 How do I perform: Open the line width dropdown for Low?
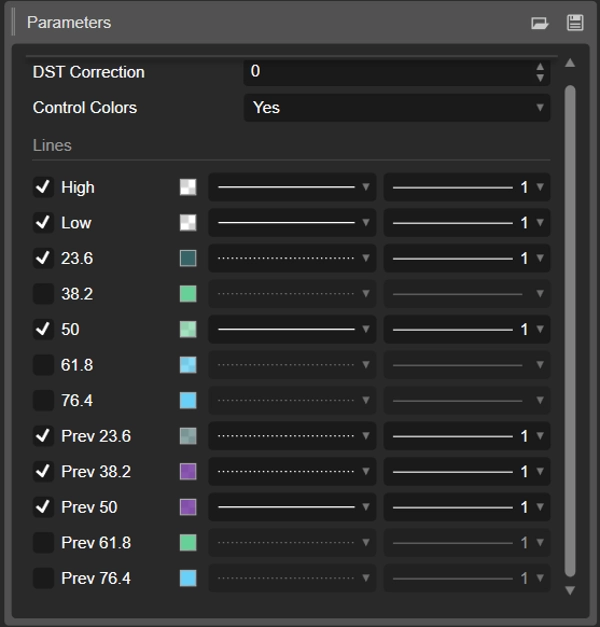[x=466, y=223]
